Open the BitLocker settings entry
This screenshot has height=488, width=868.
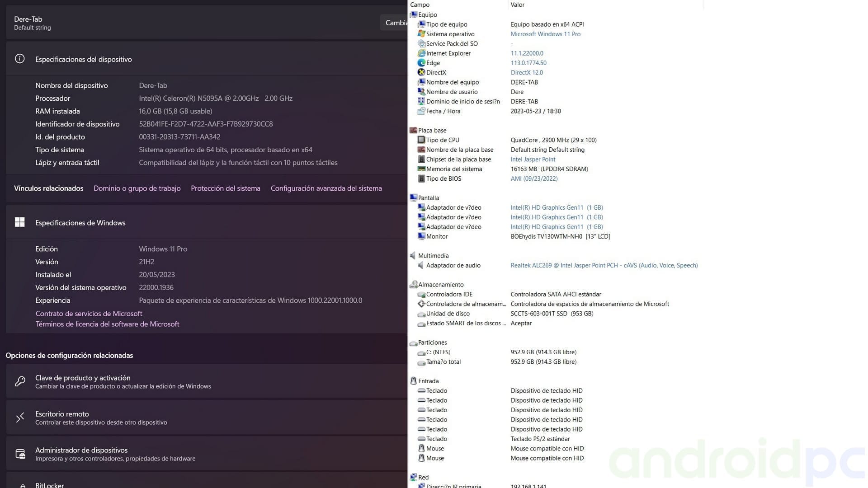(x=207, y=480)
